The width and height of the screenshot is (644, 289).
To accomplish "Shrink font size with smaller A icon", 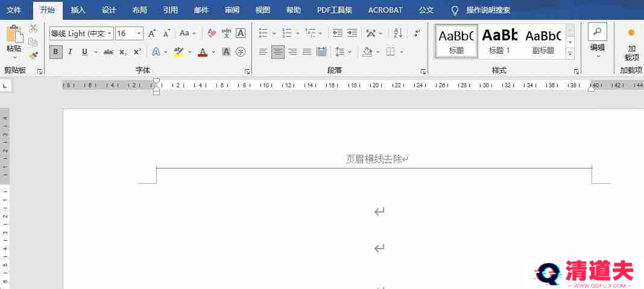I will (x=166, y=34).
